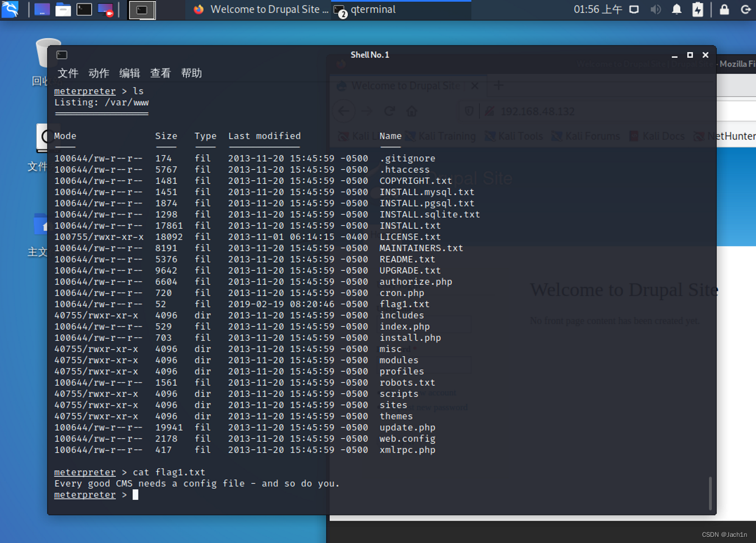Select the size value 19941
Screen dimensions: 756x543
tap(169, 428)
